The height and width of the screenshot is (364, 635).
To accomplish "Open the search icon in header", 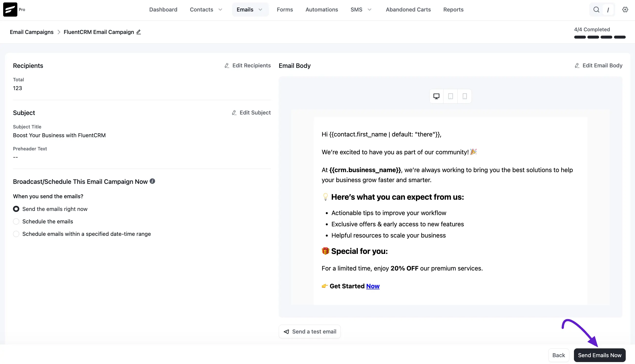I will click(596, 10).
